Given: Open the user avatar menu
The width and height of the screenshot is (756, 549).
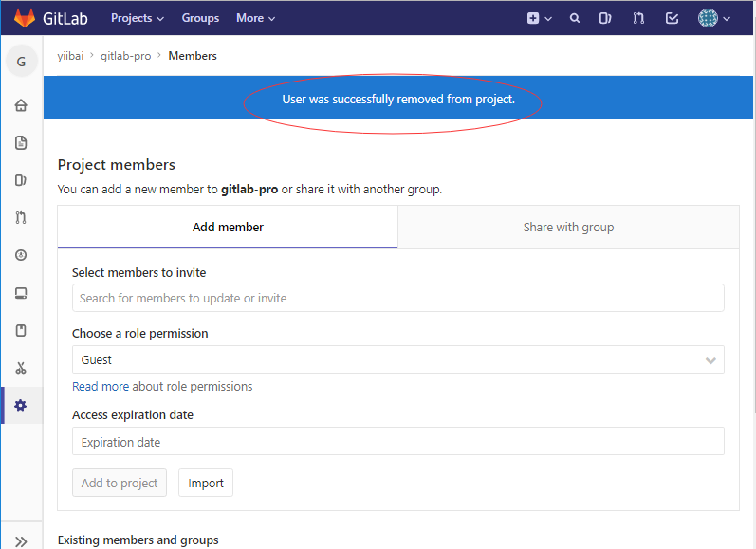Looking at the screenshot, I should (713, 18).
